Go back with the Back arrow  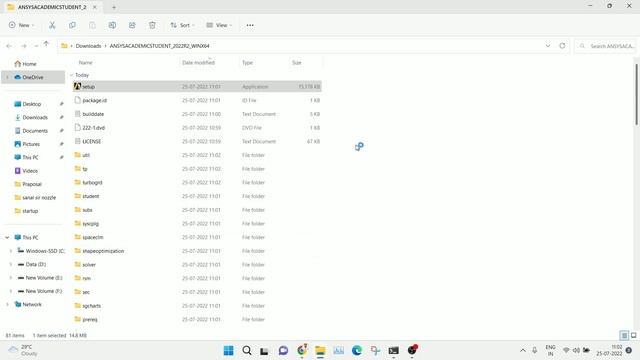coord(9,46)
